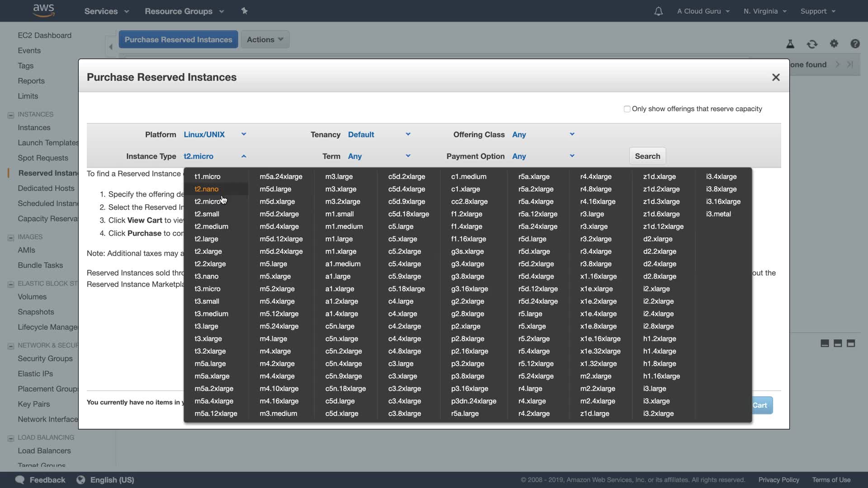
Task: Open settings gear icon
Action: click(x=834, y=43)
